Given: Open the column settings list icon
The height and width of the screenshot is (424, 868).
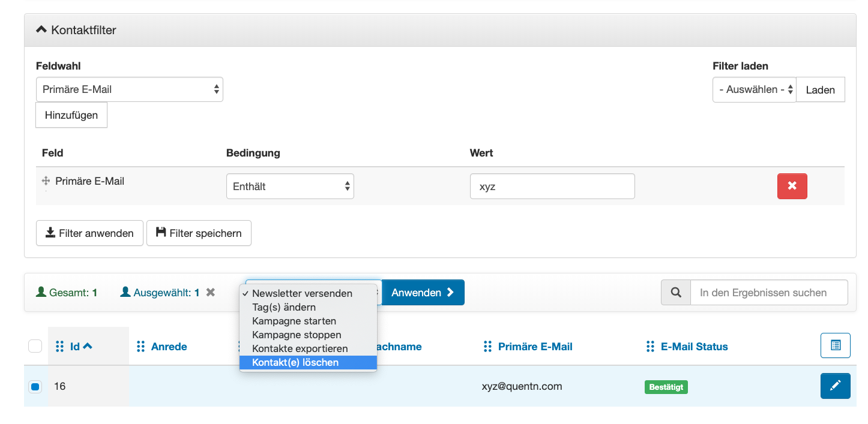Looking at the screenshot, I should tap(835, 345).
